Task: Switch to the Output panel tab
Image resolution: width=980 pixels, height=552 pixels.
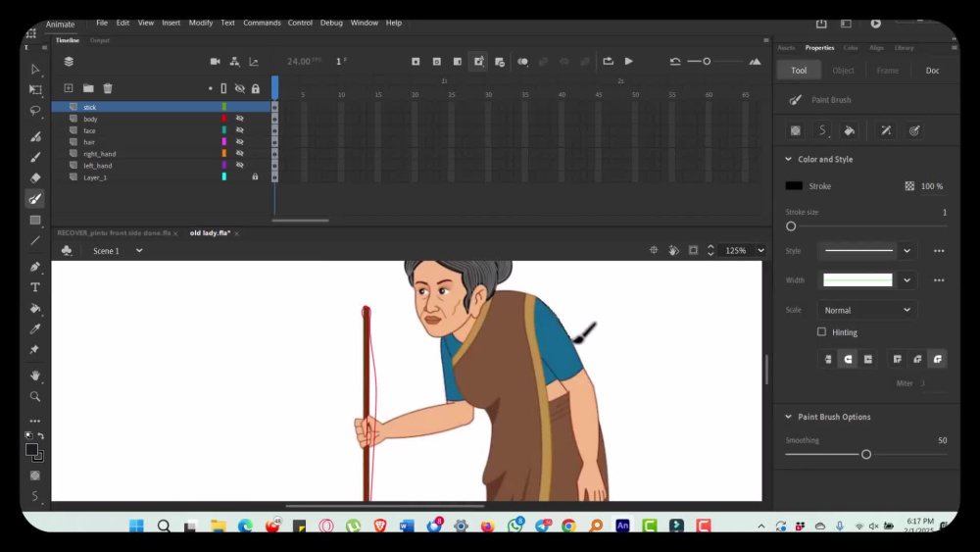Action: click(99, 40)
